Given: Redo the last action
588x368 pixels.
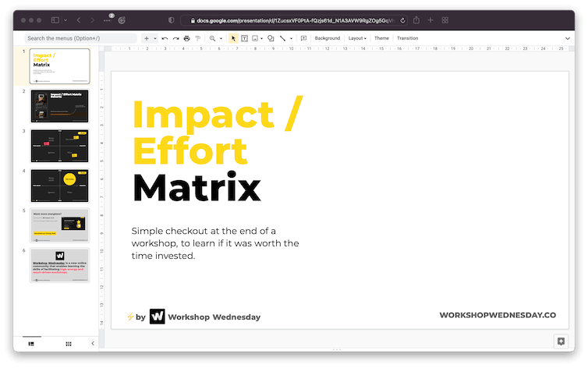Looking at the screenshot, I should point(175,38).
